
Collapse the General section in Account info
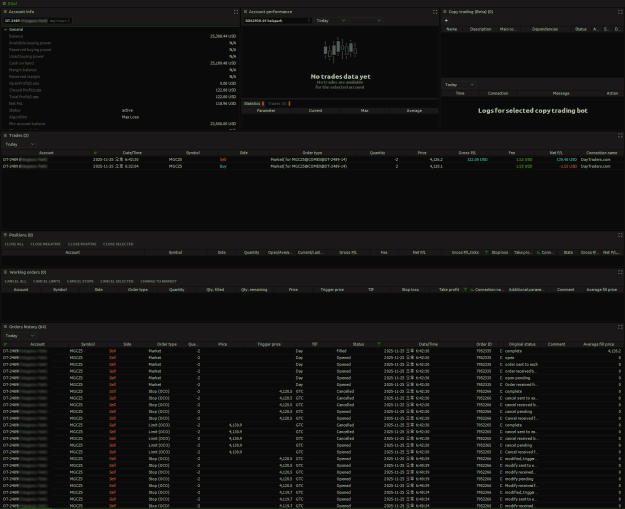pos(6,29)
